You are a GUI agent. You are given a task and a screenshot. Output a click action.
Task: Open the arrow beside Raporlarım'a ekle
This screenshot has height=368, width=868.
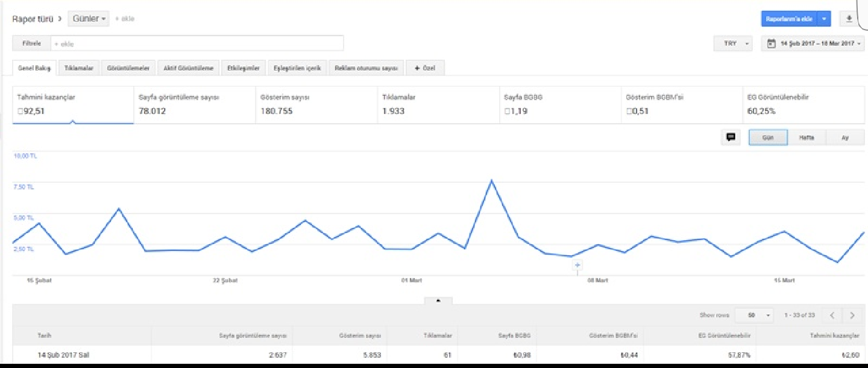tap(825, 19)
